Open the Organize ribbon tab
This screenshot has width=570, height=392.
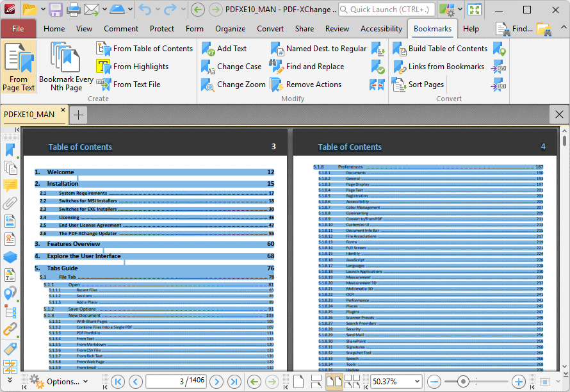pyautogui.click(x=230, y=29)
